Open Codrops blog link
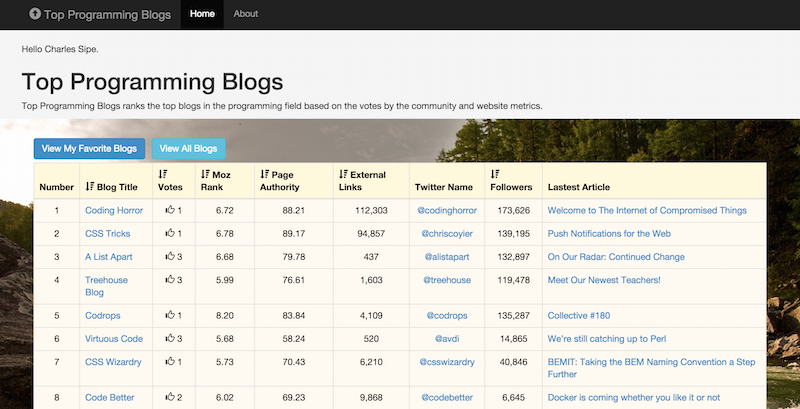 point(103,315)
